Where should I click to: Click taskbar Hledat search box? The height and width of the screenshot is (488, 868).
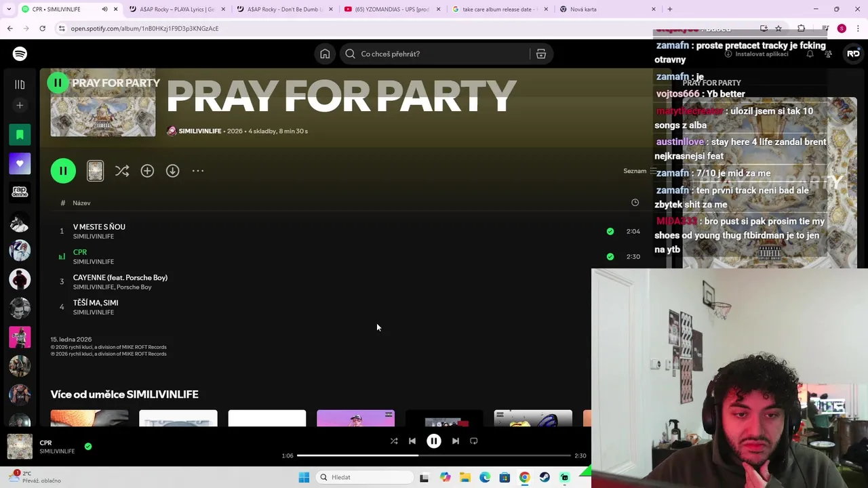coord(366,477)
